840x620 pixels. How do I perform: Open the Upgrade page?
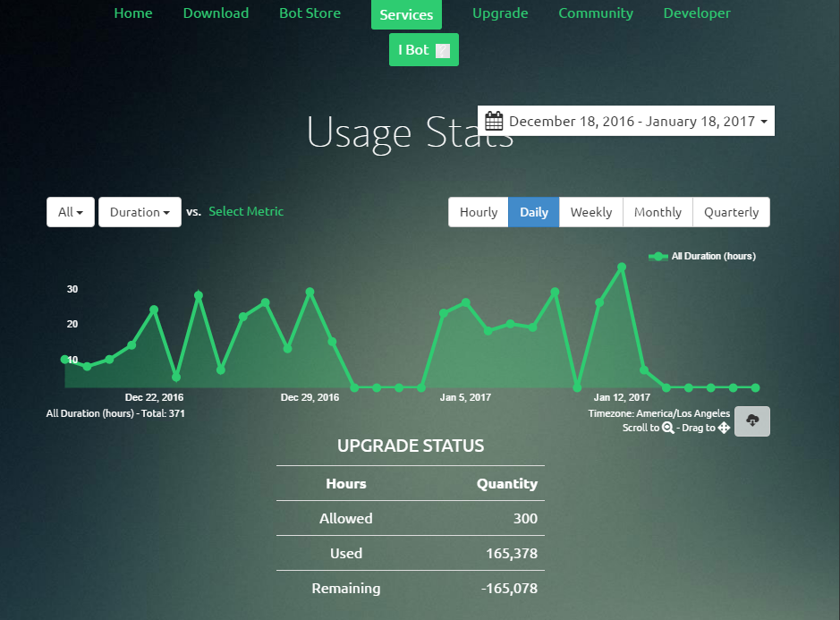click(500, 13)
